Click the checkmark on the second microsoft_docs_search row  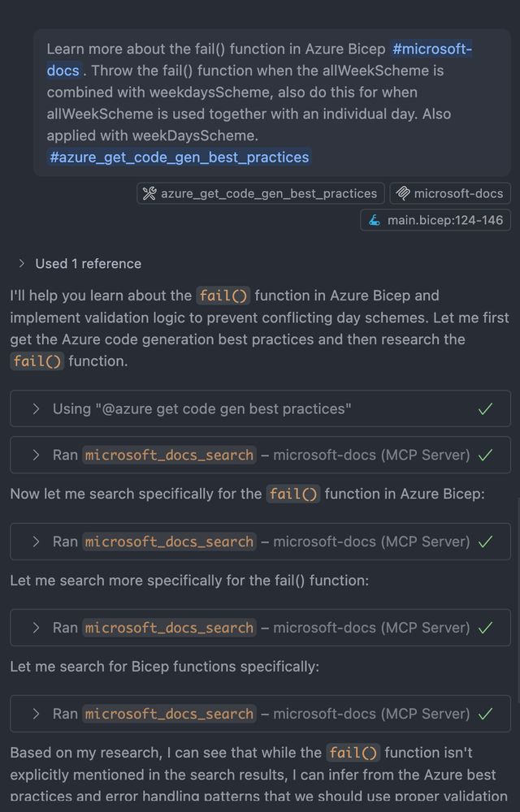point(485,542)
